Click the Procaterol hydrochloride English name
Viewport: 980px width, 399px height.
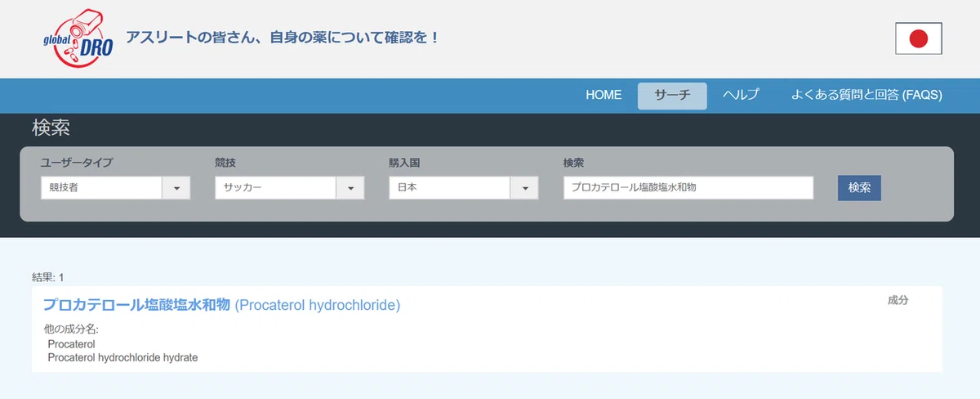click(318, 306)
